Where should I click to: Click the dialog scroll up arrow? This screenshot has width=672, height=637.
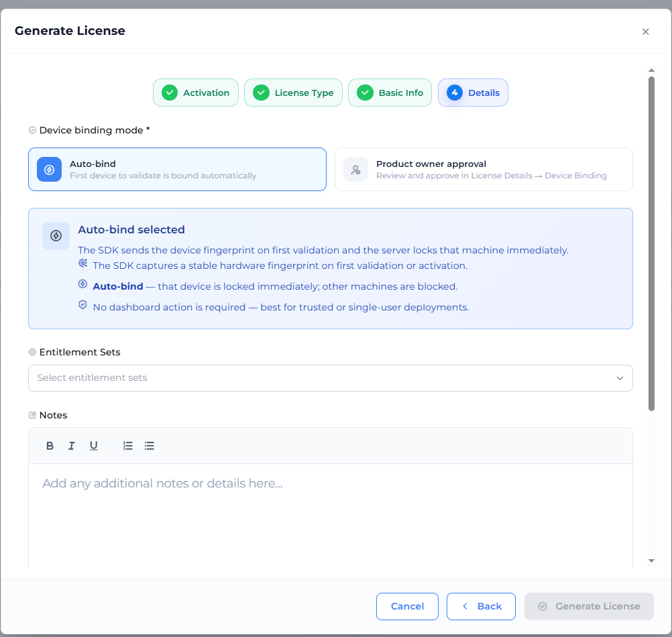(651, 70)
